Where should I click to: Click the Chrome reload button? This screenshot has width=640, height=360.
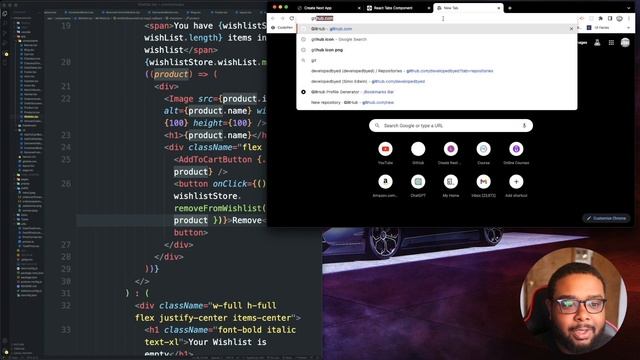(292, 18)
